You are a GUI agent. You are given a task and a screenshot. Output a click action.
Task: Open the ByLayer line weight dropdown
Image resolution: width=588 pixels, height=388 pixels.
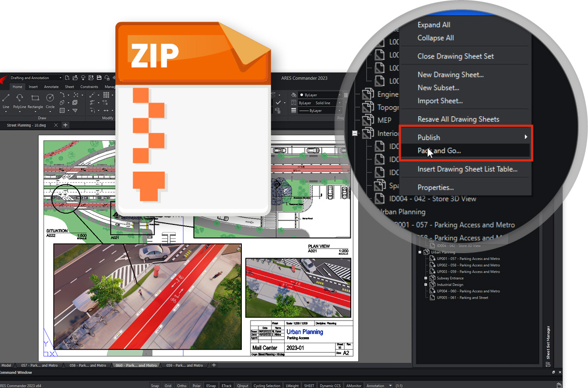320,111
